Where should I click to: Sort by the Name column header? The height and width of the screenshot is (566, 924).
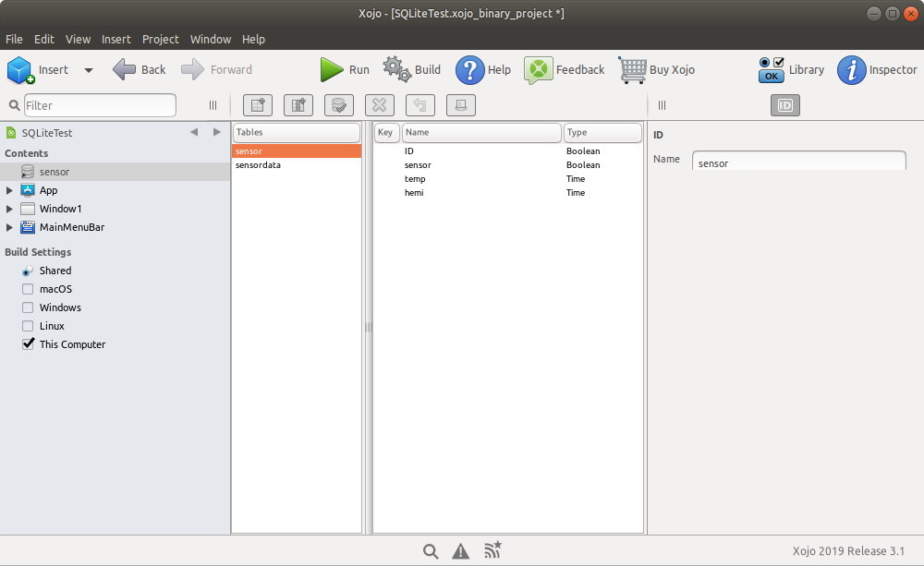[481, 133]
